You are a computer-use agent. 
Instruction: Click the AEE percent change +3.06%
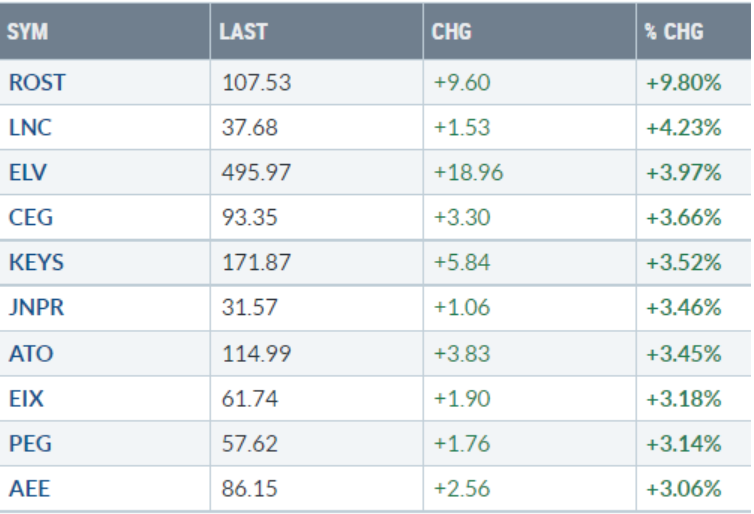coord(684,488)
